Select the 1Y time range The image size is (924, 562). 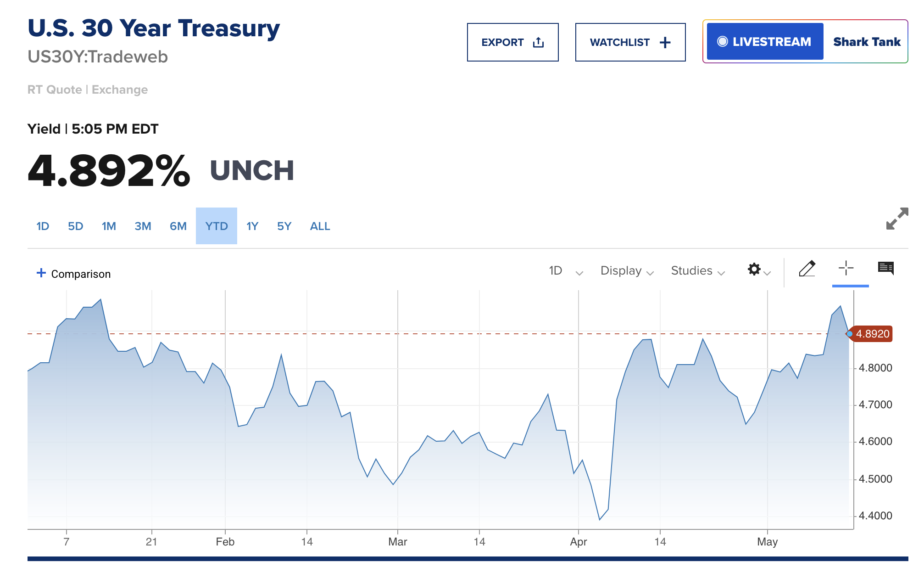(252, 226)
